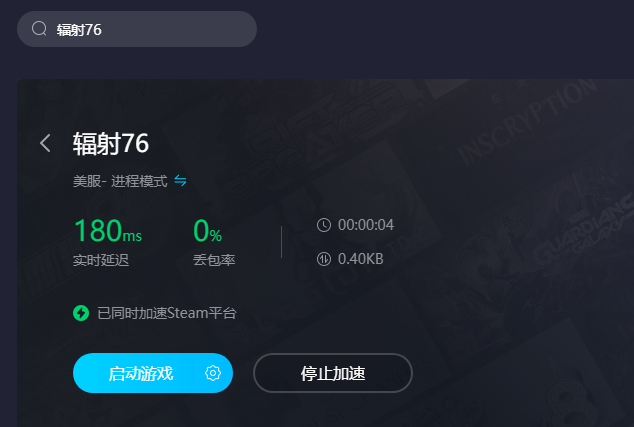Click the green lightning bolt status icon

81,313
